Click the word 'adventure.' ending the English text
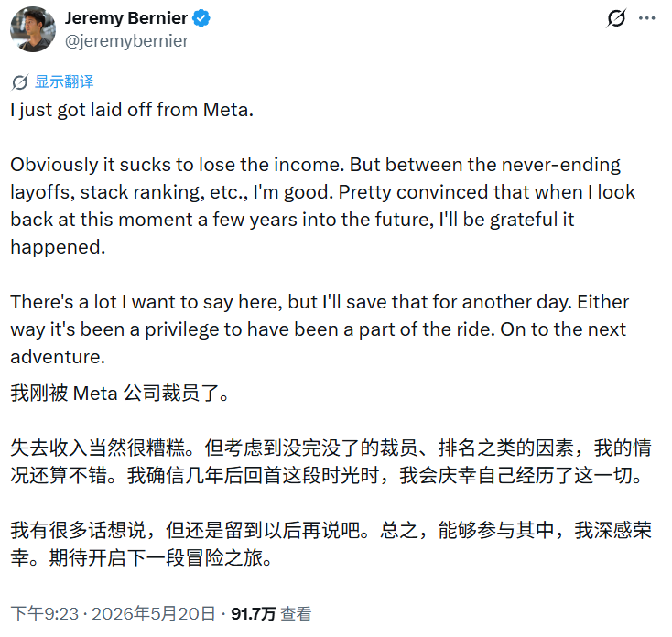Viewport: 672px width, 637px height. [58, 357]
